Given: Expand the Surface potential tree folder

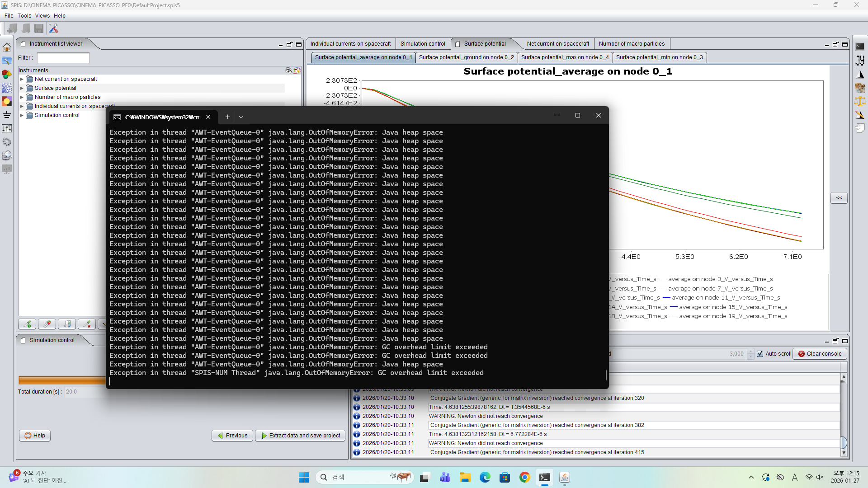Looking at the screenshot, I should pos(22,88).
